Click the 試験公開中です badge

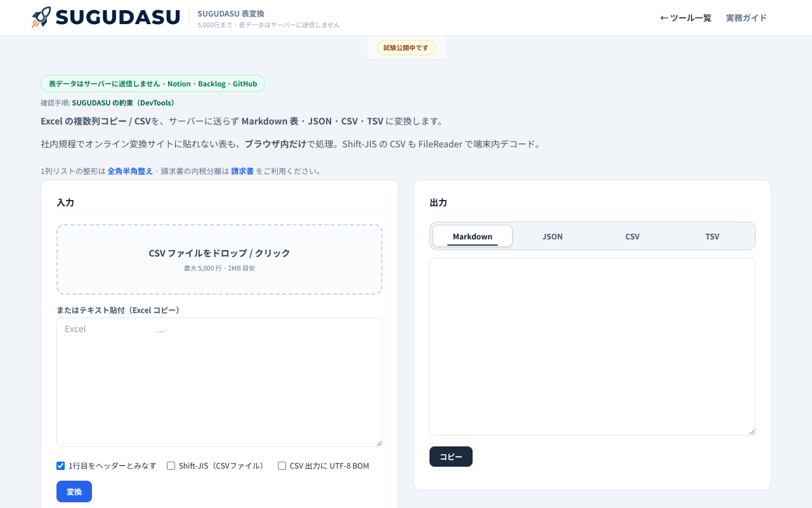click(x=406, y=48)
